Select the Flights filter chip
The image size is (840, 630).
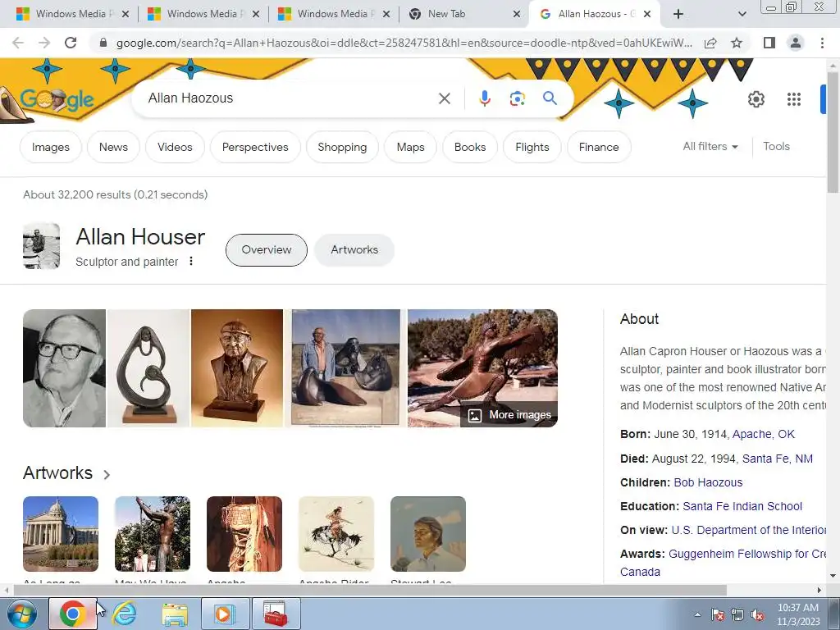532,147
